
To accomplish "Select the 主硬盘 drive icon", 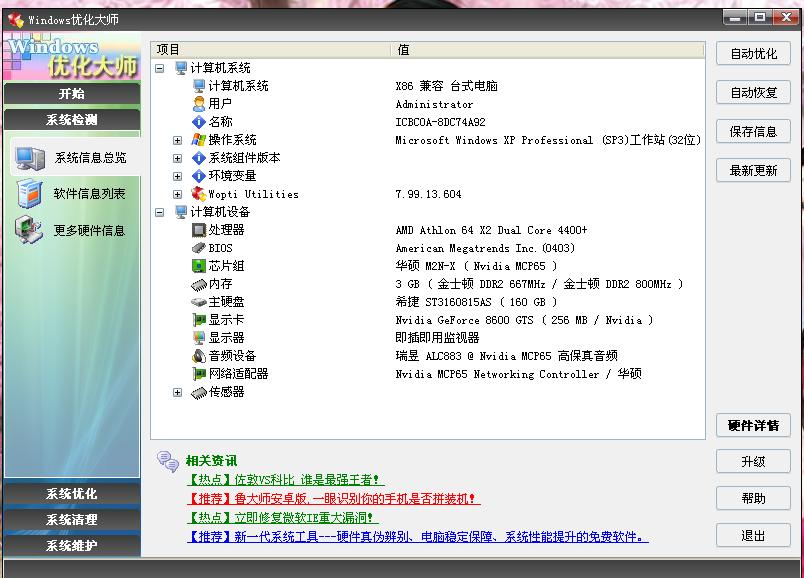I will [199, 302].
